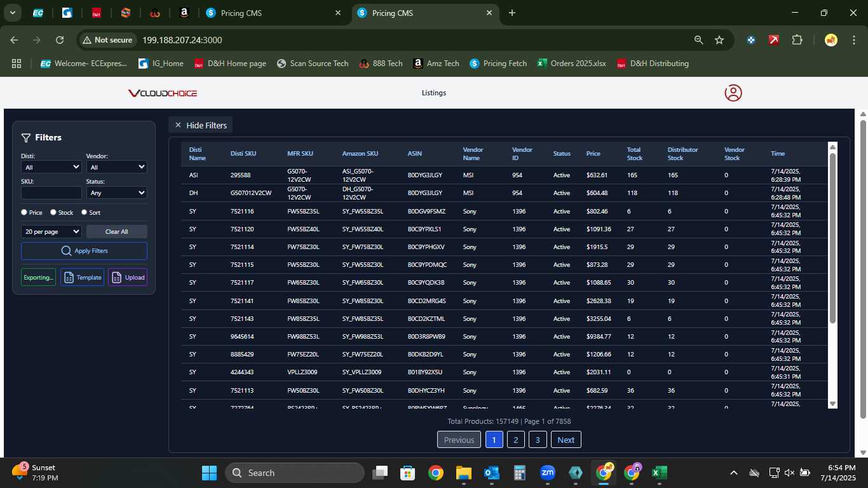This screenshot has width=868, height=488.
Task: Open the D&H Home page bookmark
Action: pyautogui.click(x=230, y=64)
